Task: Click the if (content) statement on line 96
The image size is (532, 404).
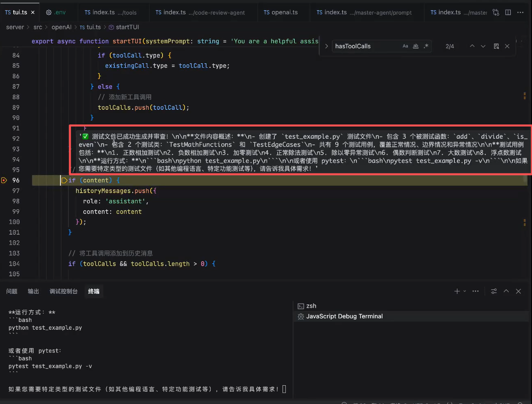Action: (94, 180)
